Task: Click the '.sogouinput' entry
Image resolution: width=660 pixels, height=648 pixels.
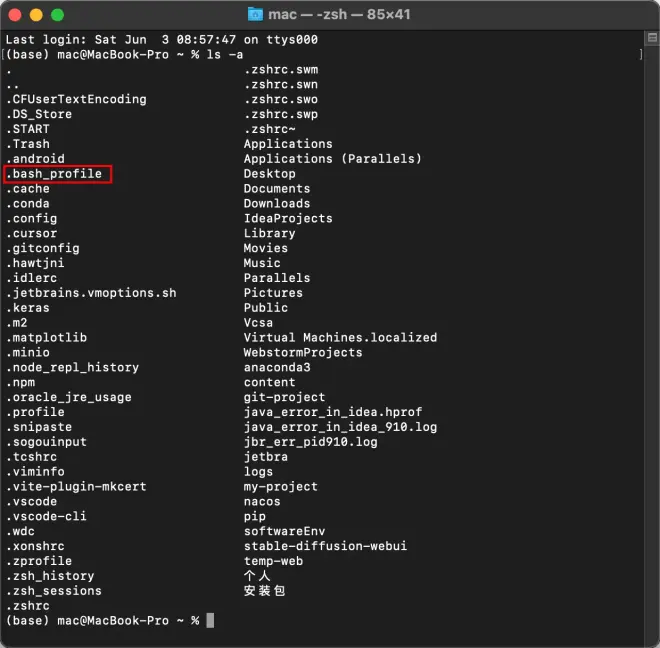Action: pyautogui.click(x=46, y=442)
